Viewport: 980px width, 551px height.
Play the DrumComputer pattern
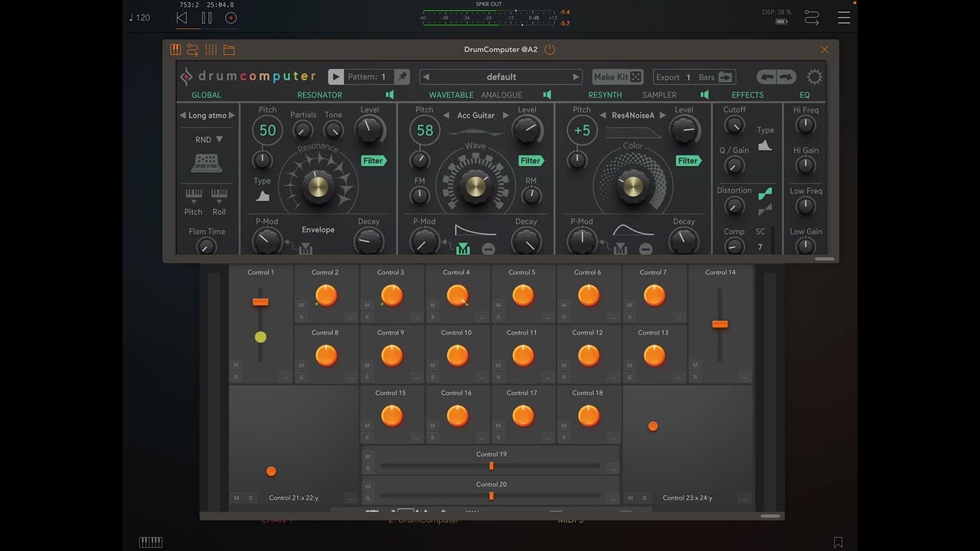click(x=336, y=77)
